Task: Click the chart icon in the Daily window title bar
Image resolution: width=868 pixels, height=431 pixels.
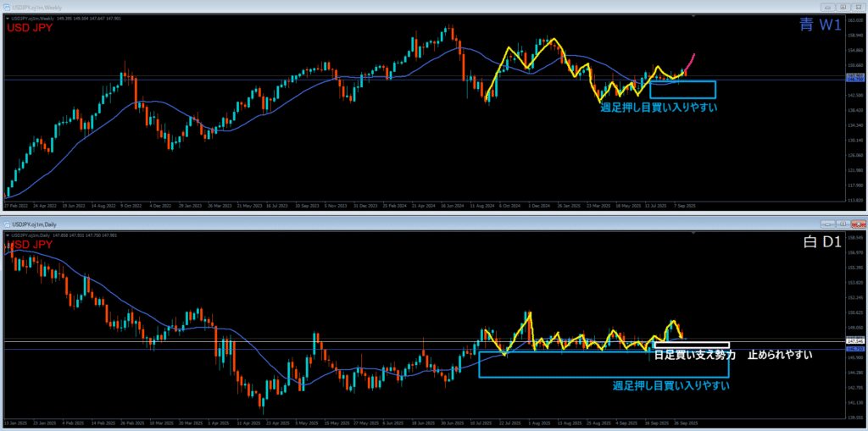Action: [7, 224]
